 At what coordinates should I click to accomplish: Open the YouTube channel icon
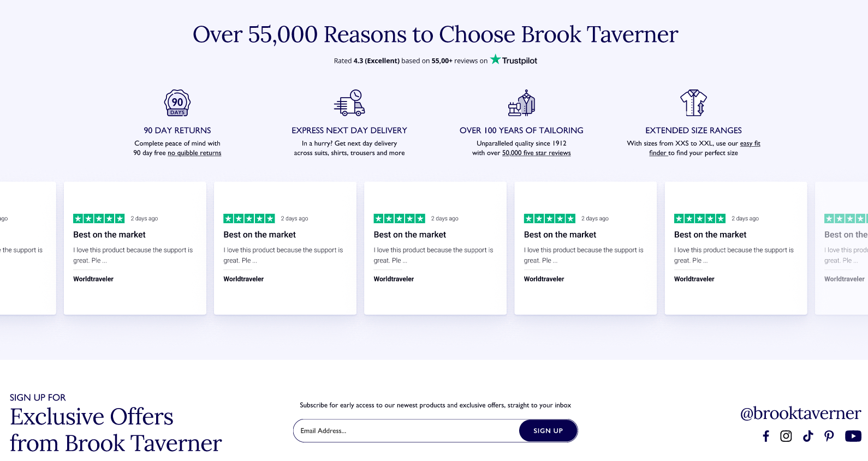[x=852, y=436]
